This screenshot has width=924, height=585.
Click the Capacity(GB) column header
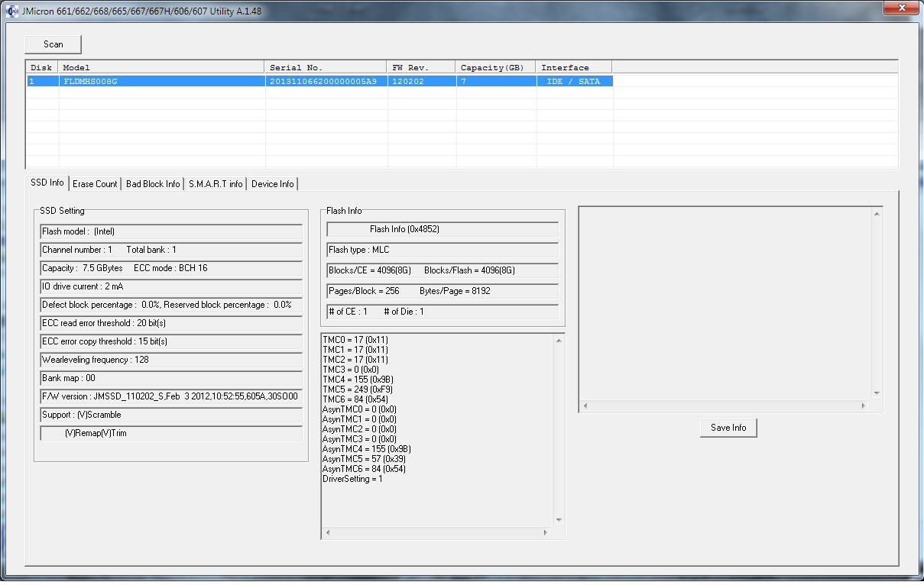tap(494, 67)
